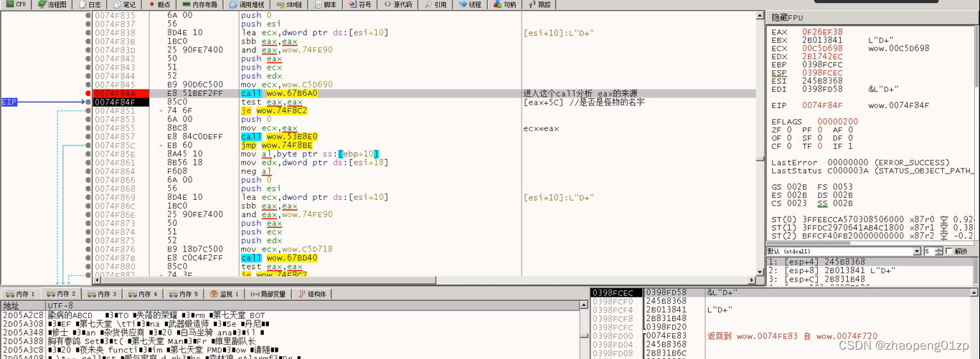
Task: Click the disassembly vertical scrollbar
Action: click(x=760, y=143)
